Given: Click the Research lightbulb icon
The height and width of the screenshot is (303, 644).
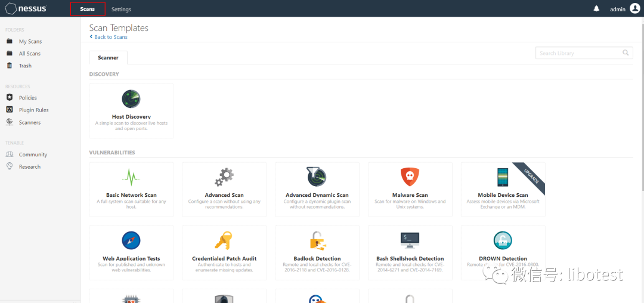Looking at the screenshot, I should tap(10, 166).
